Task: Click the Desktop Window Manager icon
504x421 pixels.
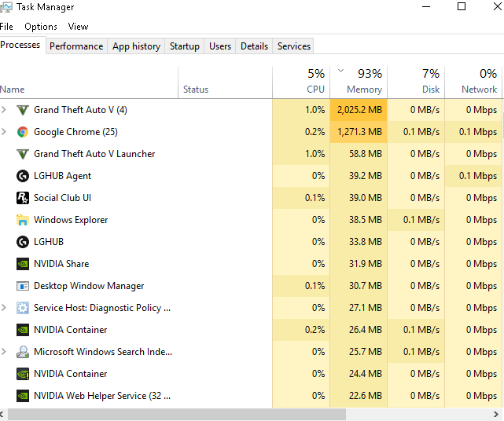Action: 23,286
